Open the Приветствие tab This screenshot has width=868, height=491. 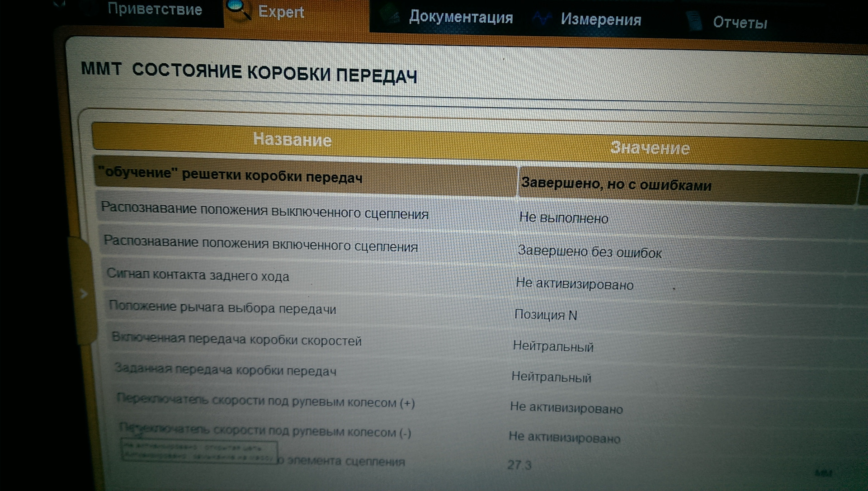click(x=155, y=9)
